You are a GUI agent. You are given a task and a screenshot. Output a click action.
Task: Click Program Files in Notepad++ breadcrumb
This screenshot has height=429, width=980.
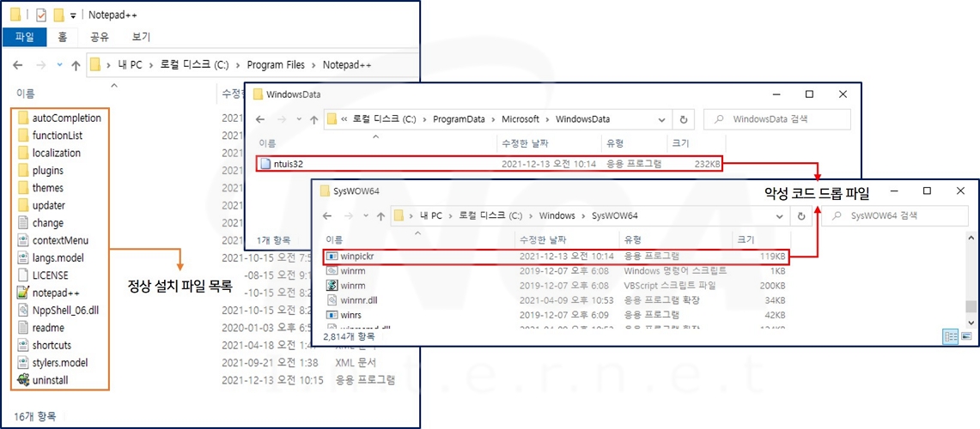point(277,65)
